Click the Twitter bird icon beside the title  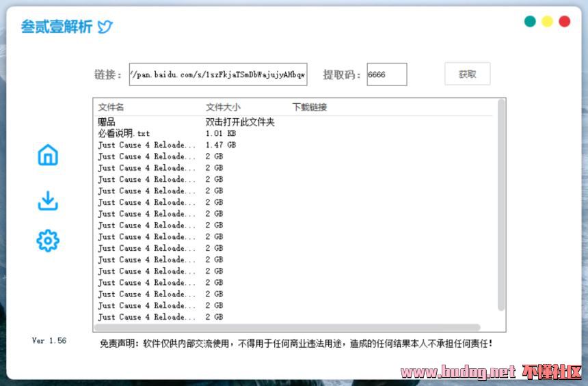[105, 27]
